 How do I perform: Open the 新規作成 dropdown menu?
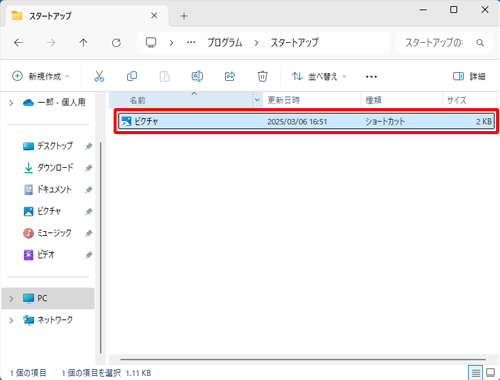pyautogui.click(x=41, y=76)
